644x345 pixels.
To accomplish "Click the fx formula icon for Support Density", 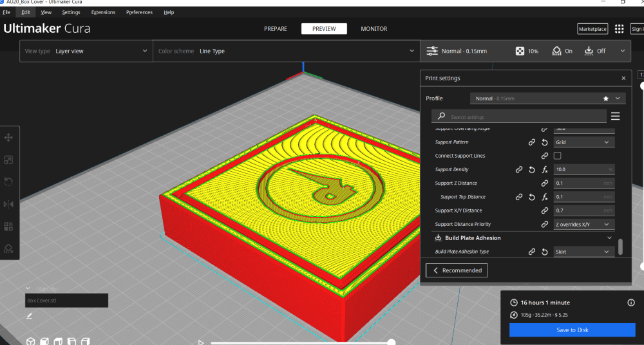I will 545,169.
